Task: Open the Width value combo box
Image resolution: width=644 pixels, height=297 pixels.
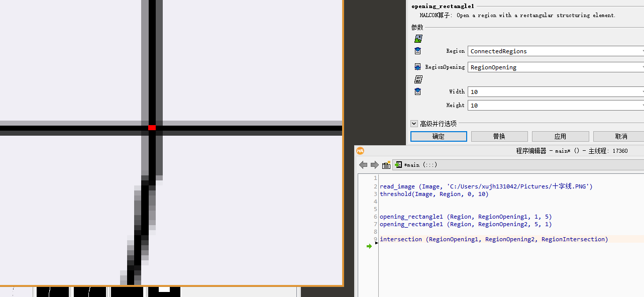Action: point(556,92)
